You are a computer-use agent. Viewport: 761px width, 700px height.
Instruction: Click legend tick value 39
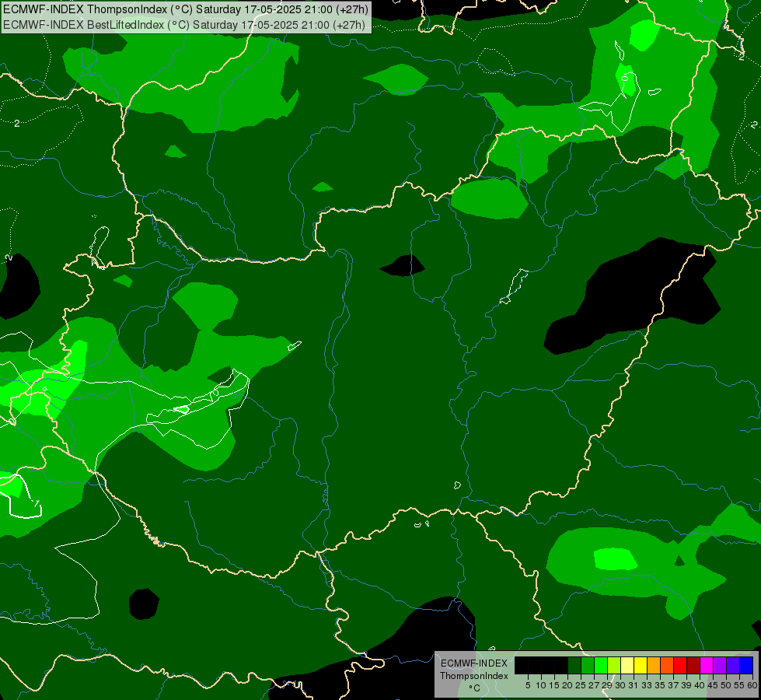tap(686, 685)
